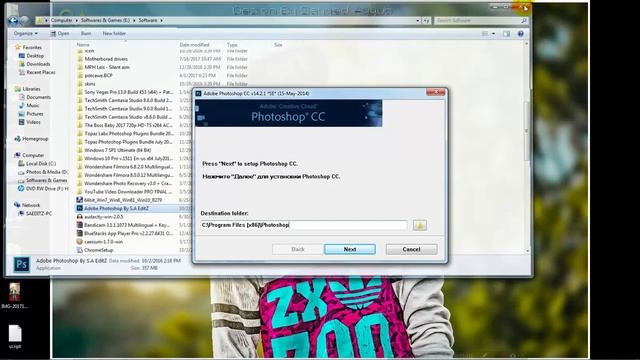Sort files by the Size column header

pyautogui.click(x=278, y=44)
